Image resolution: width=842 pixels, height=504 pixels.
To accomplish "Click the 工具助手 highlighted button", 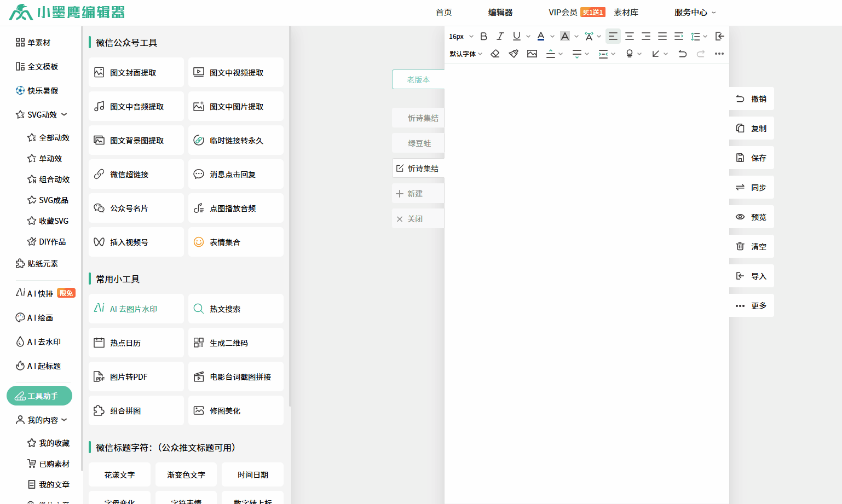I will tap(39, 396).
